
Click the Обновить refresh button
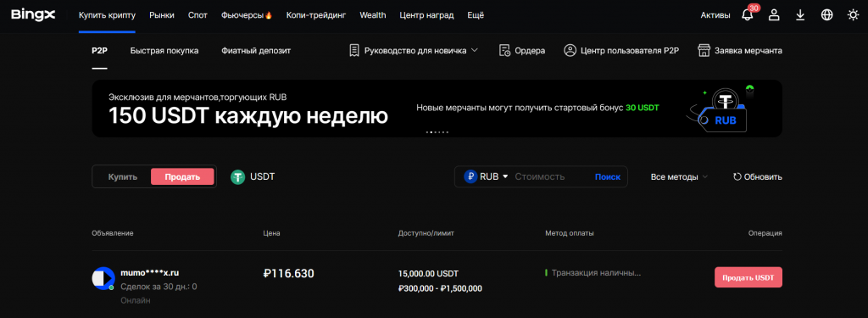coord(757,176)
